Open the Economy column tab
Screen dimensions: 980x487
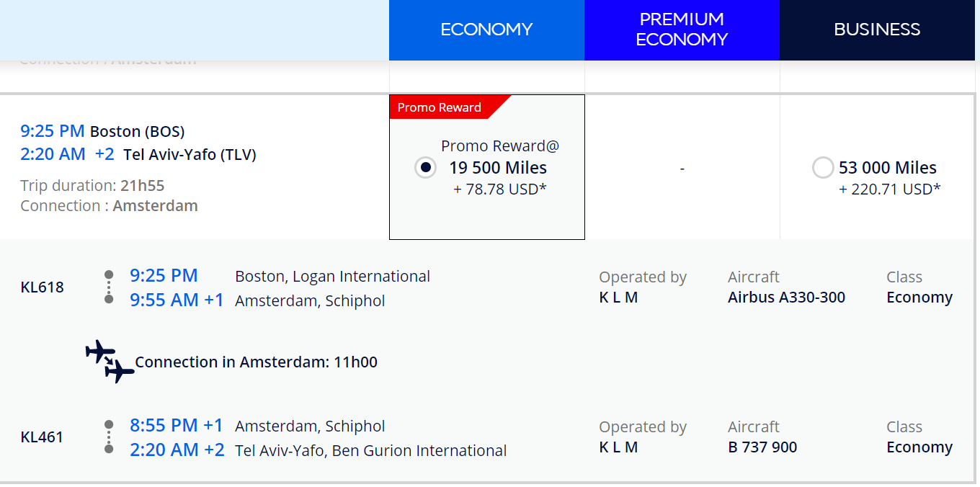(x=486, y=30)
